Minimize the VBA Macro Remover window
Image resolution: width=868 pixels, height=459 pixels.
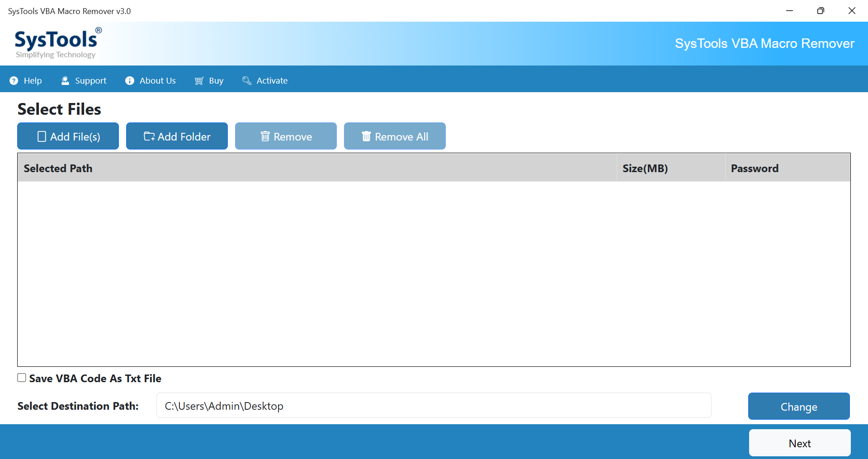790,11
